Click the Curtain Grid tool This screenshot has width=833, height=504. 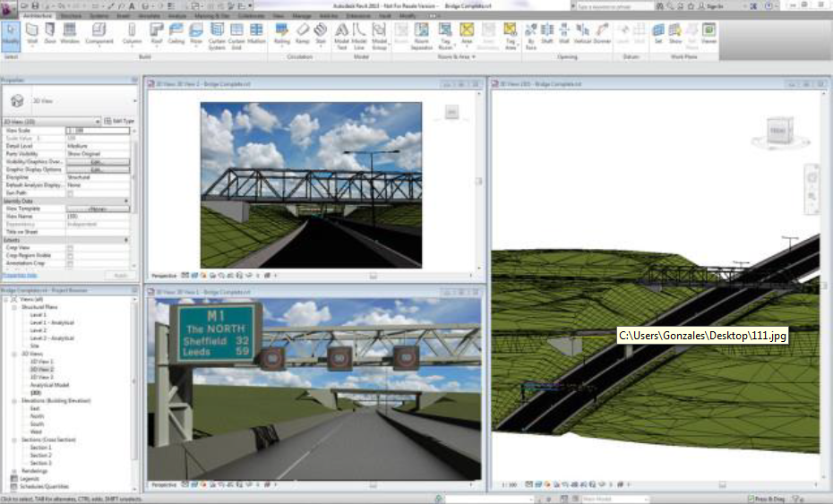(236, 34)
